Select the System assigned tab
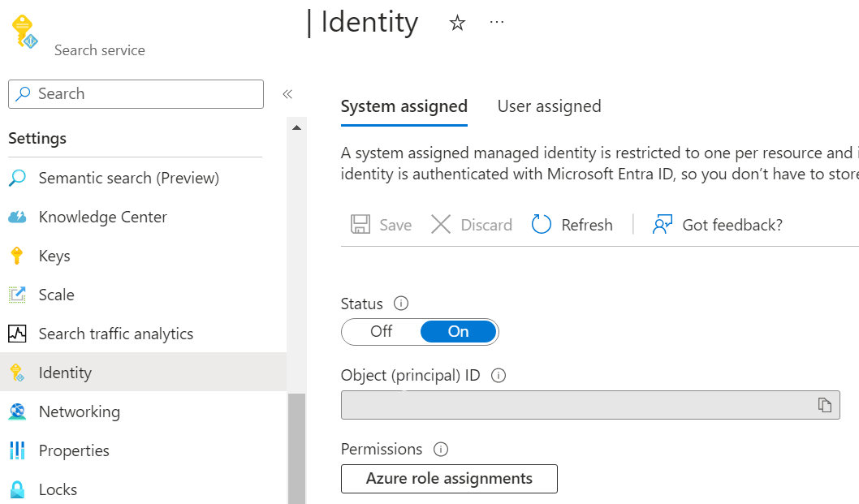The height and width of the screenshot is (504, 859). [404, 106]
